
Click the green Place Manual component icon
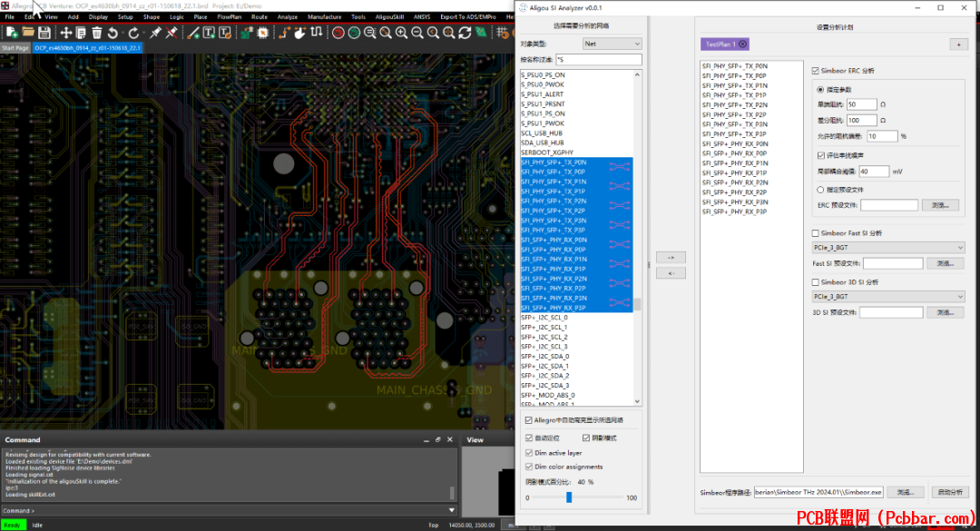(x=247, y=33)
